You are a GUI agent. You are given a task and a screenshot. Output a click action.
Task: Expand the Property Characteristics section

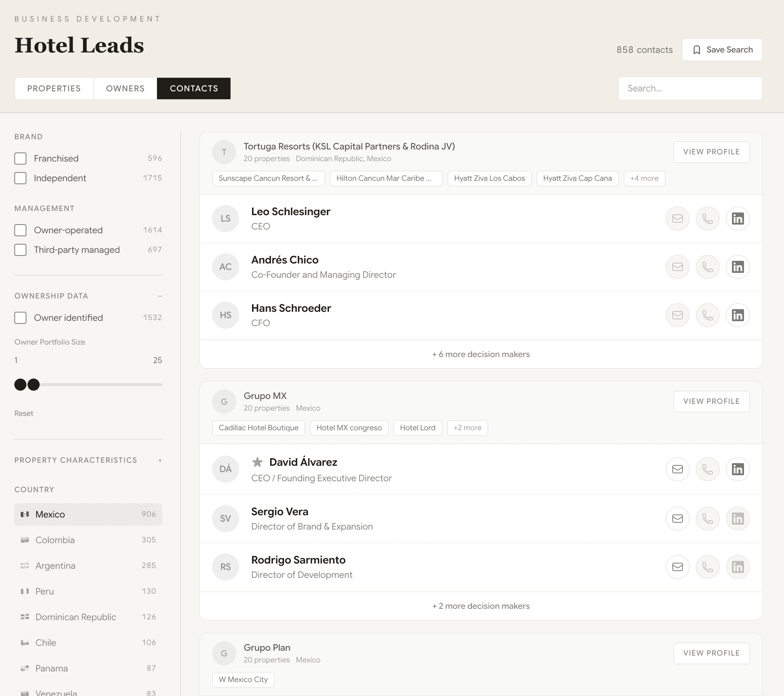click(x=160, y=460)
